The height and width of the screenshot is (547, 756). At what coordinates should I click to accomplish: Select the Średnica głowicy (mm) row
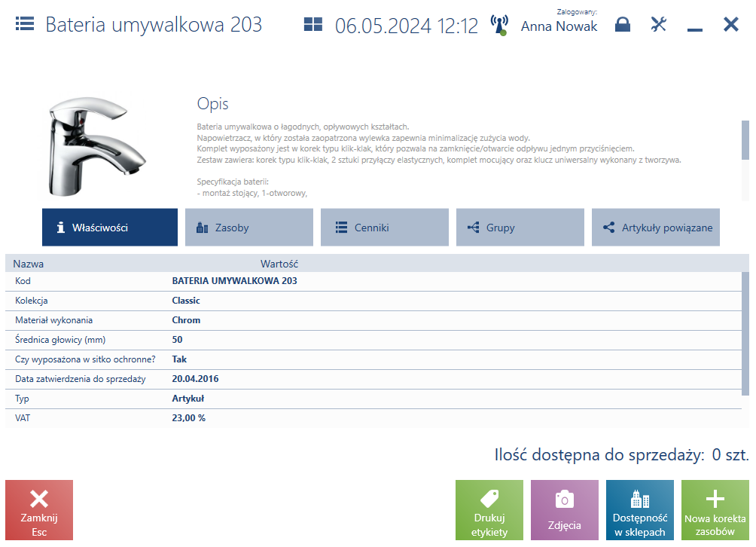click(x=373, y=340)
